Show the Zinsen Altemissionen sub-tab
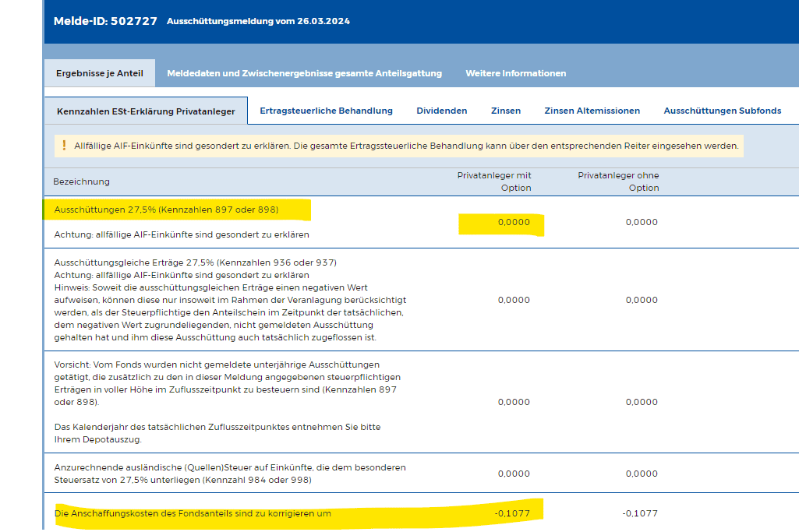The width and height of the screenshot is (799, 532). click(x=592, y=111)
